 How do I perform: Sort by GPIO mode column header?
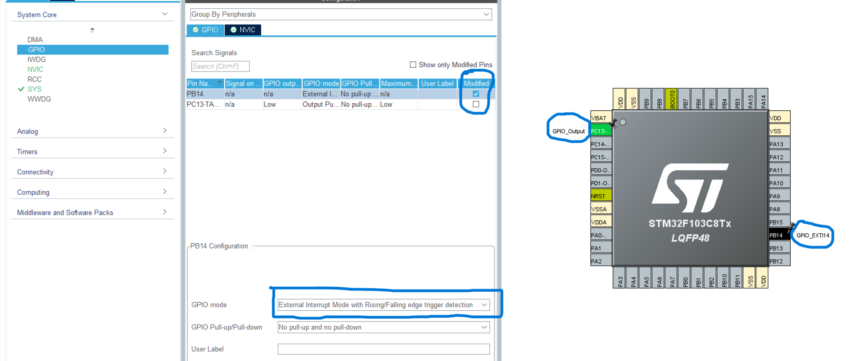(321, 83)
